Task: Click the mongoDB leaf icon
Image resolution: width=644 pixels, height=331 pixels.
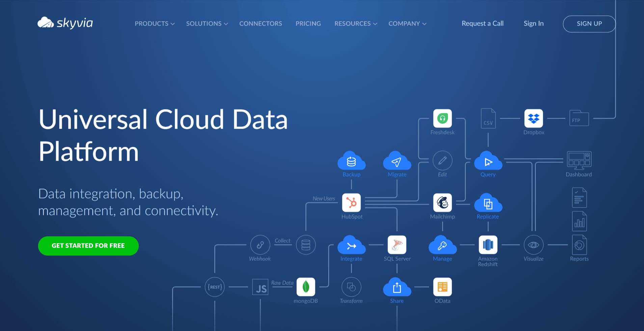Action: [306, 287]
